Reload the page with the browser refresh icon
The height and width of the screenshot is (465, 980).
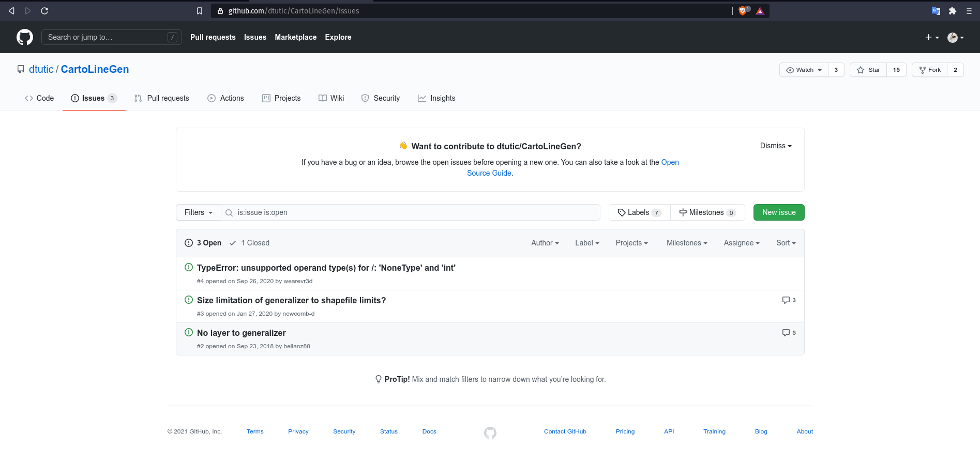pos(44,11)
